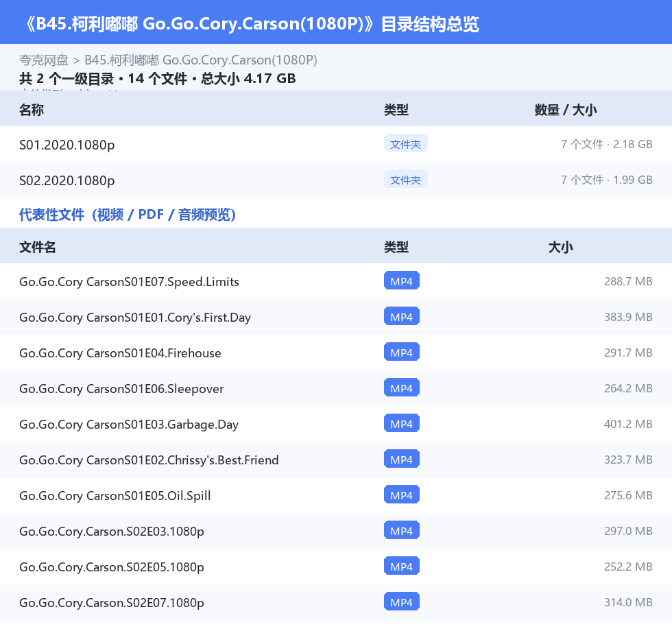
Task: Select file S01E05.Oil.Spill
Action: [115, 495]
